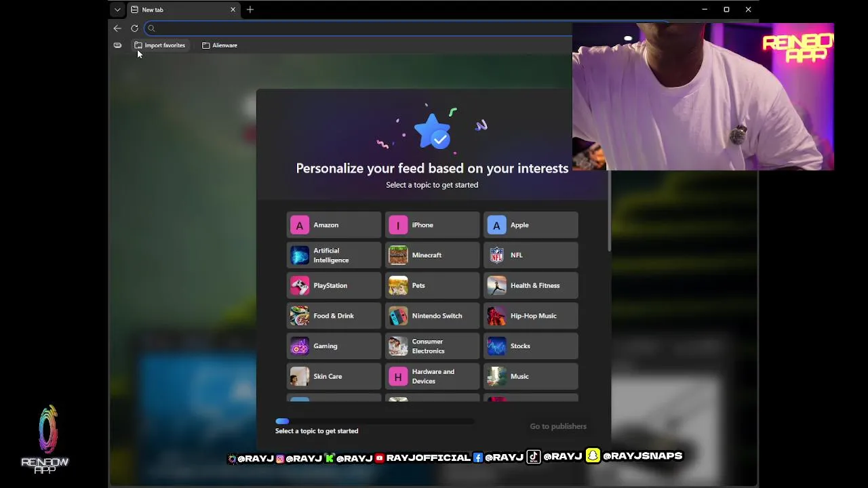
Task: Open the tab list chevron dropdown
Action: pyautogui.click(x=117, y=9)
